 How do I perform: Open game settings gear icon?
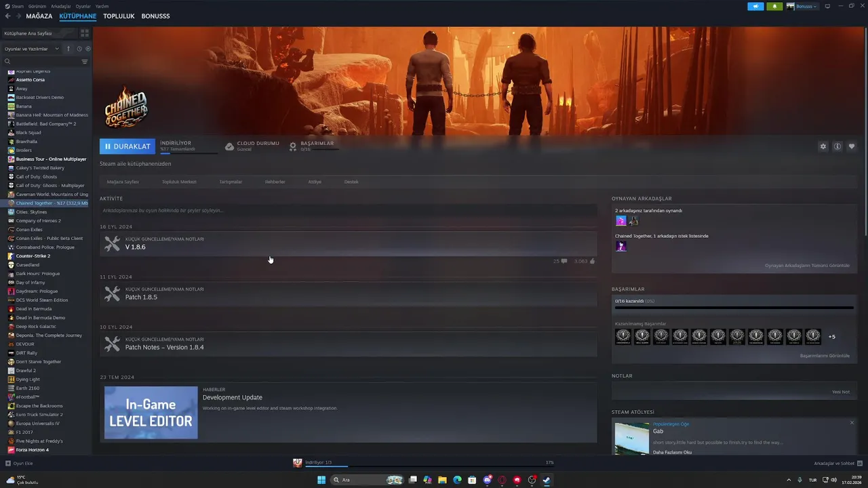tap(823, 146)
